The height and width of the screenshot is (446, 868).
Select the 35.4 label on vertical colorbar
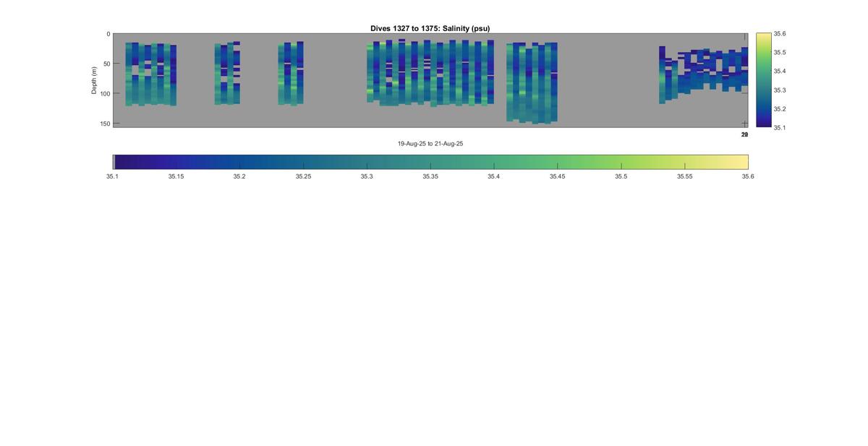780,72
